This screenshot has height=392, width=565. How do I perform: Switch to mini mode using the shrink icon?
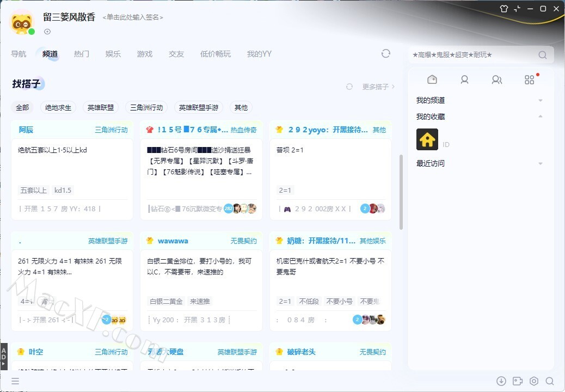[x=517, y=9]
